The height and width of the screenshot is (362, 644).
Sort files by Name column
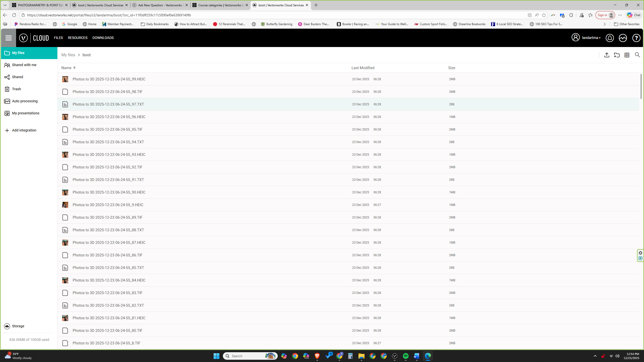click(66, 68)
